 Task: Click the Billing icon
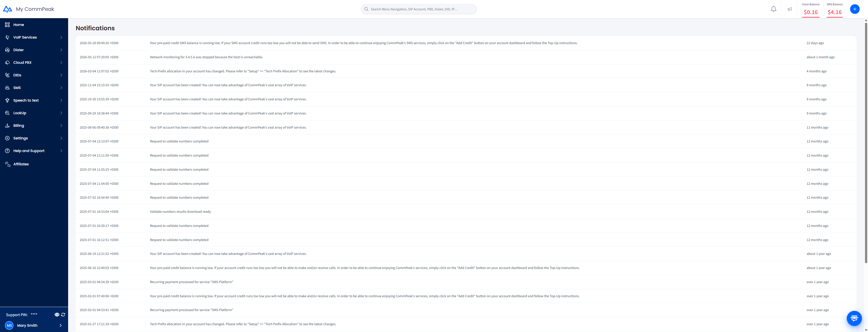pyautogui.click(x=7, y=126)
